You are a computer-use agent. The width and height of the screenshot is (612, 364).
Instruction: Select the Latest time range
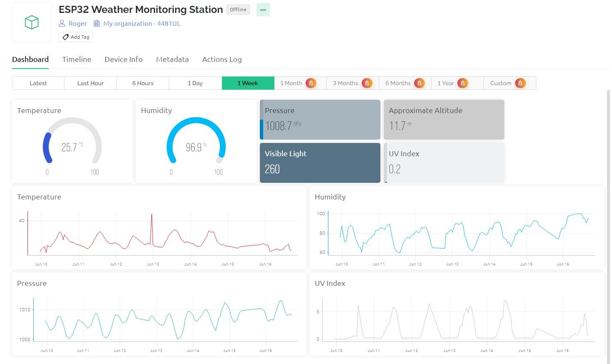38,83
